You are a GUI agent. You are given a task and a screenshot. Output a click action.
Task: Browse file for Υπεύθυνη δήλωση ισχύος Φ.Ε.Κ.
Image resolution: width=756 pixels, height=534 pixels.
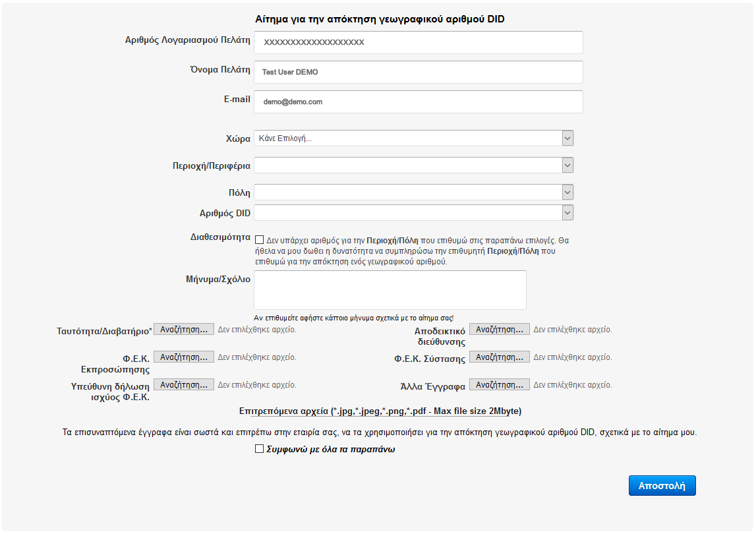point(184,385)
